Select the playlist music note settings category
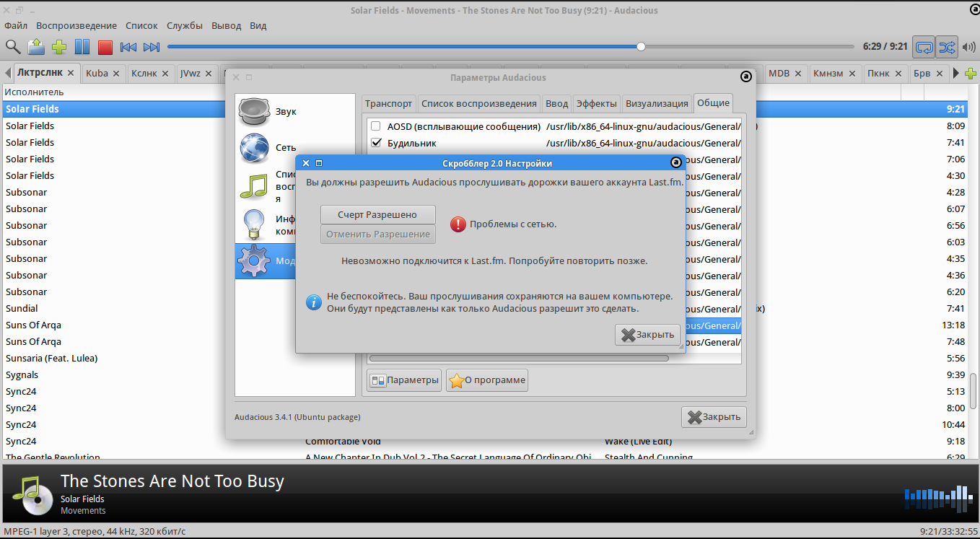 click(266, 186)
